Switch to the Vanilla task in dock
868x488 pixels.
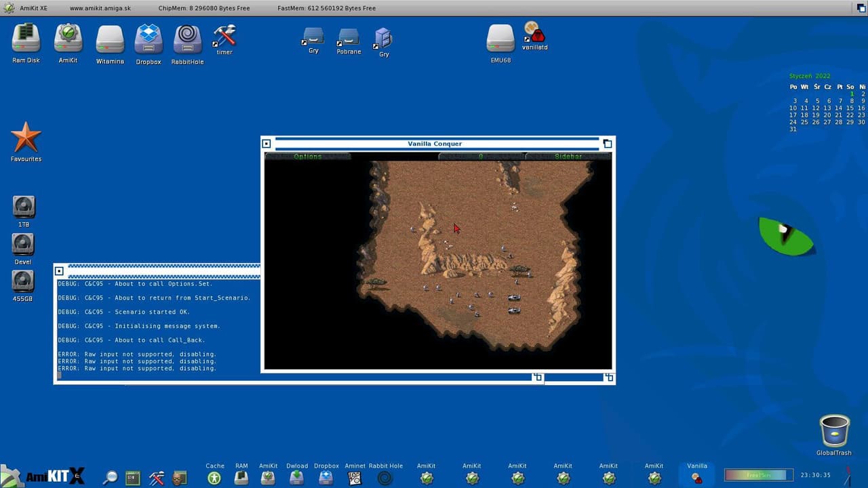696,474
